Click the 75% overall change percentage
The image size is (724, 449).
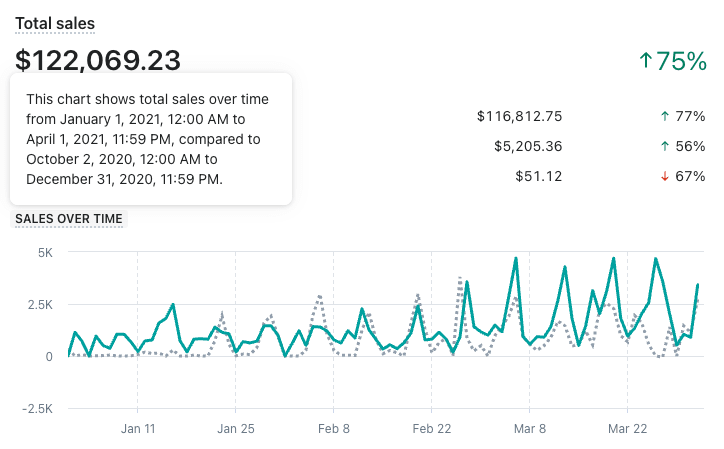coord(682,61)
